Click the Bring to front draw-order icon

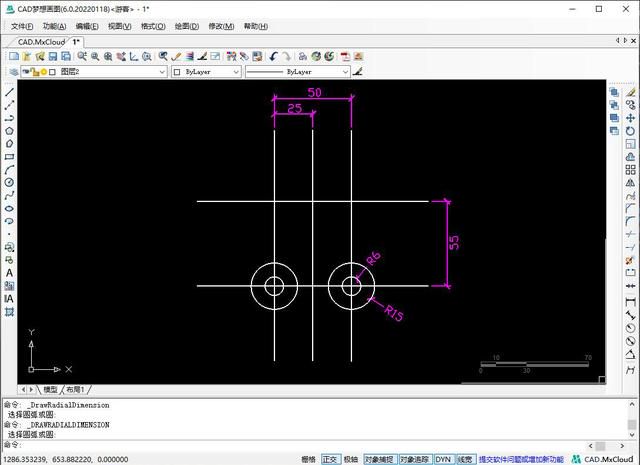tap(614, 92)
